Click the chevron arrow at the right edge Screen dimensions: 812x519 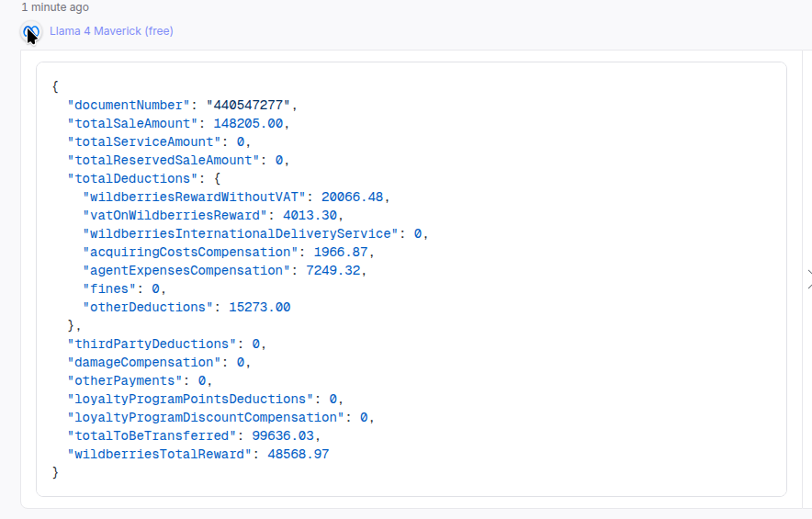[x=809, y=279]
